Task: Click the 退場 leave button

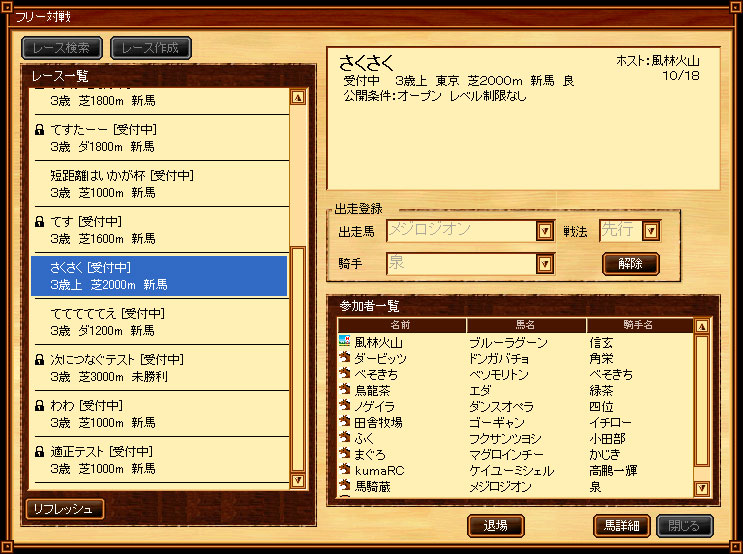Action: pyautogui.click(x=496, y=526)
